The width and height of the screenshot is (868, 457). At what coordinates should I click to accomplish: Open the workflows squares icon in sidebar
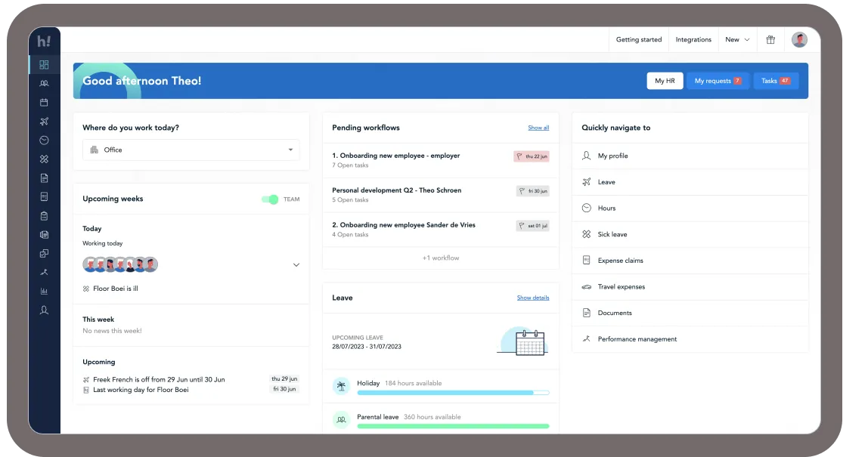click(x=45, y=253)
